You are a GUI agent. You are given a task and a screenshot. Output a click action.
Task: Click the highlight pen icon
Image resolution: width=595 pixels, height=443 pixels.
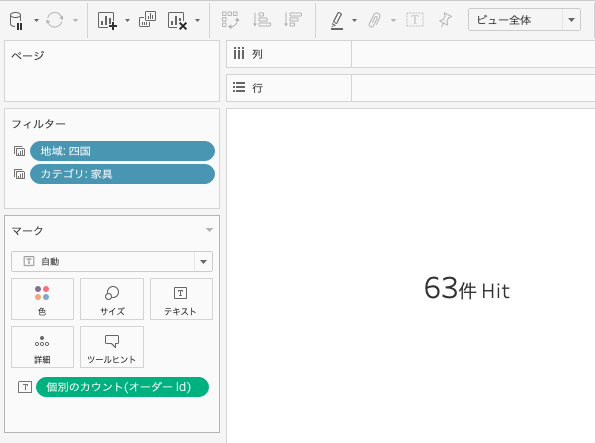pyautogui.click(x=337, y=20)
